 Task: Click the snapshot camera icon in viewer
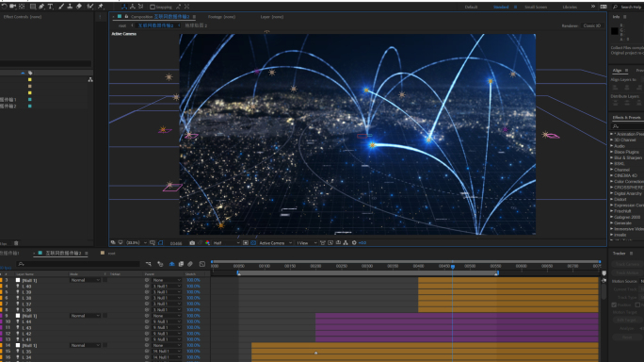click(192, 243)
